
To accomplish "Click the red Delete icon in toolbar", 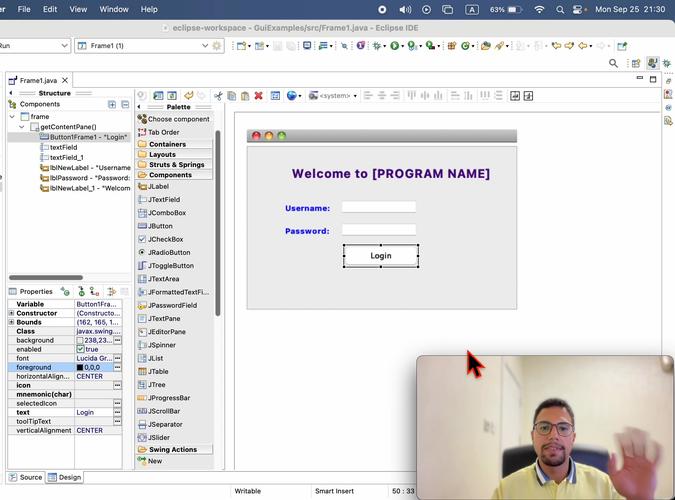I will (x=258, y=96).
